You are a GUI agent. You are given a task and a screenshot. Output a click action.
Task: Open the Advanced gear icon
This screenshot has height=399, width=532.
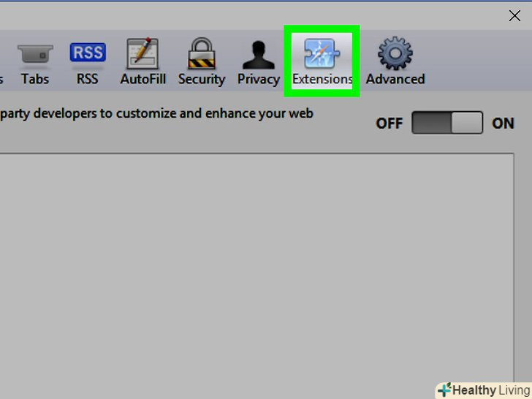coord(395,53)
